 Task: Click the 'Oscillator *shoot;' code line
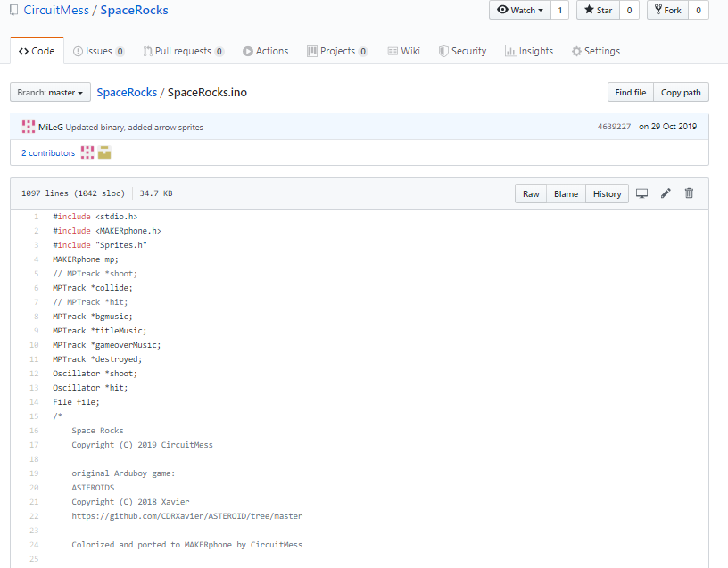[95, 374]
